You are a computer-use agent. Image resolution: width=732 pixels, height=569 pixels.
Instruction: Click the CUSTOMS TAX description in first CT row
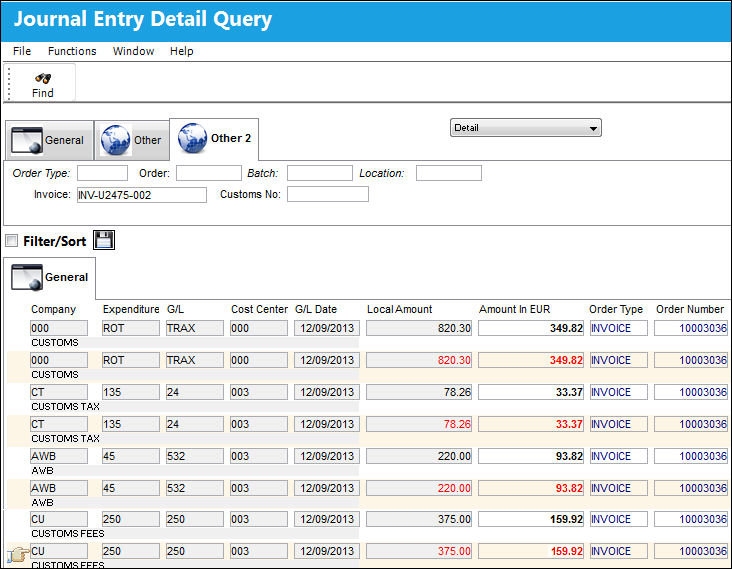click(x=65, y=407)
